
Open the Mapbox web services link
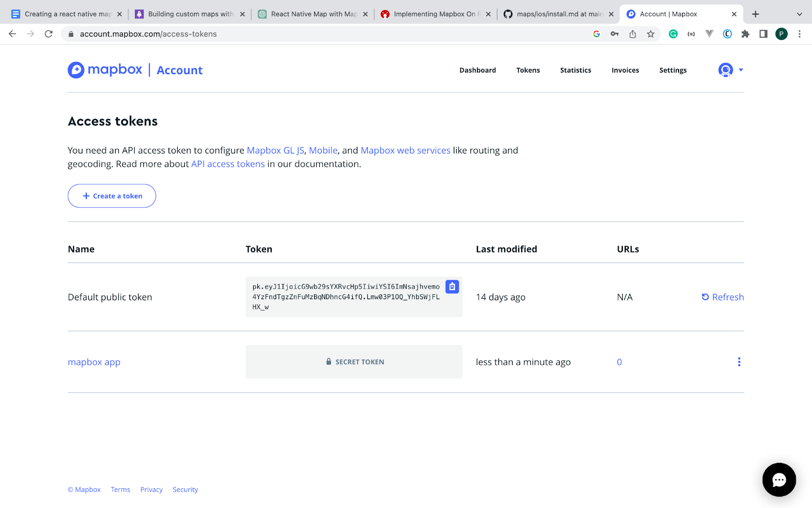(x=405, y=150)
